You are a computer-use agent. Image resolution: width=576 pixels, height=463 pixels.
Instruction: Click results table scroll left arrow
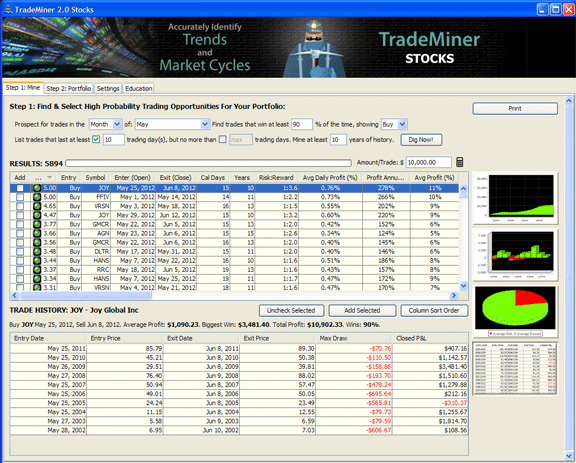[x=15, y=295]
